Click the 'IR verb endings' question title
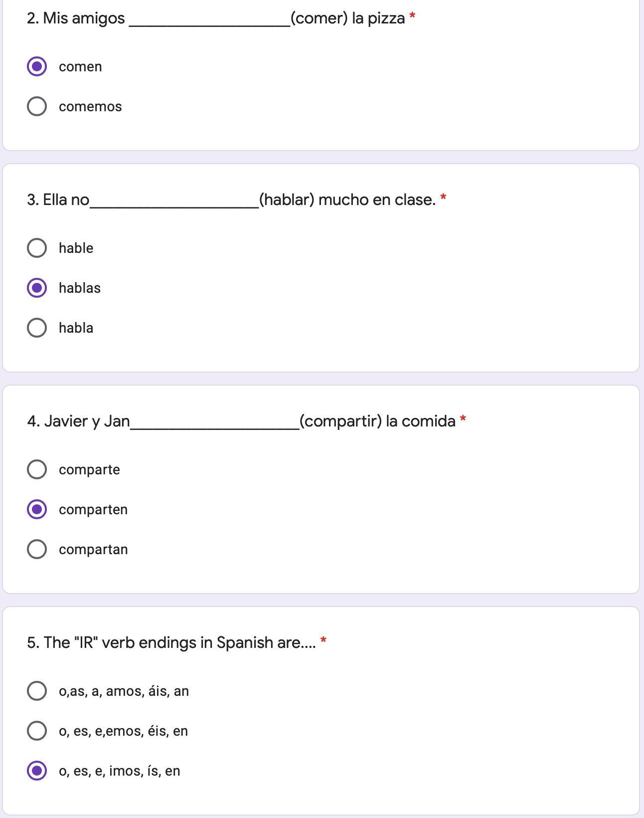Screen dimensions: 644x818 pyautogui.click(x=171, y=643)
